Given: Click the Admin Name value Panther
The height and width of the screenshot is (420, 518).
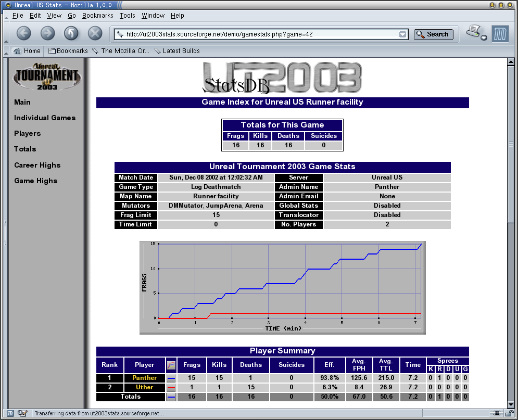Looking at the screenshot, I should [x=387, y=187].
